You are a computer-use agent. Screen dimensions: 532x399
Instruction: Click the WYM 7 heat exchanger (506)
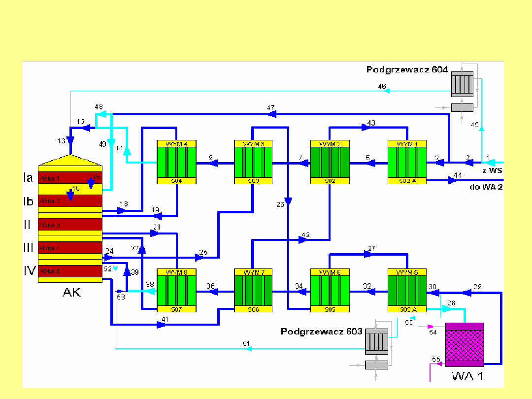click(253, 291)
